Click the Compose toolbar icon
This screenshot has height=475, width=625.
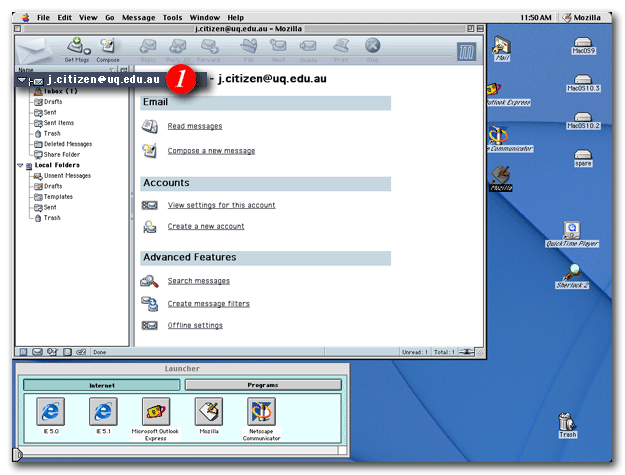pyautogui.click(x=107, y=47)
